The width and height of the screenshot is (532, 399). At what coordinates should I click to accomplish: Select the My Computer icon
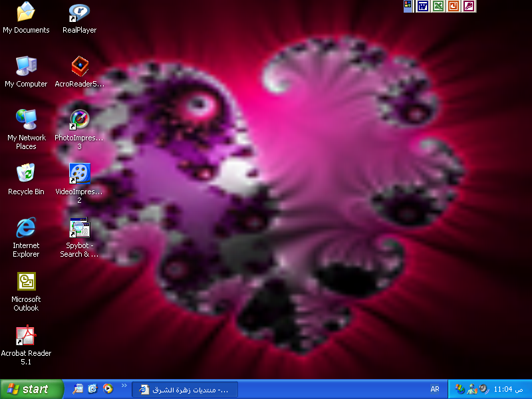[x=26, y=66]
